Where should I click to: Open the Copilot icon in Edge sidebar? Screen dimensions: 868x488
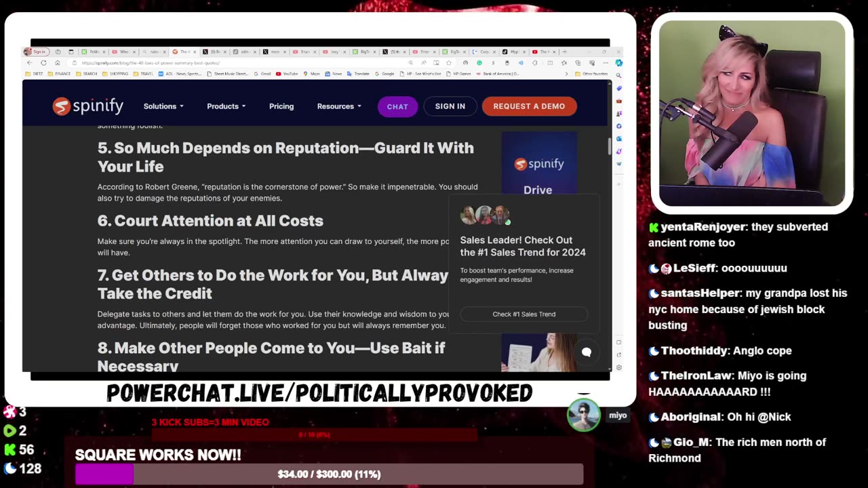(x=618, y=63)
